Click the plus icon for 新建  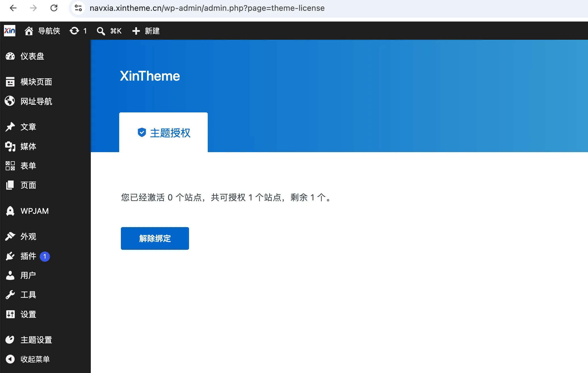coord(136,31)
